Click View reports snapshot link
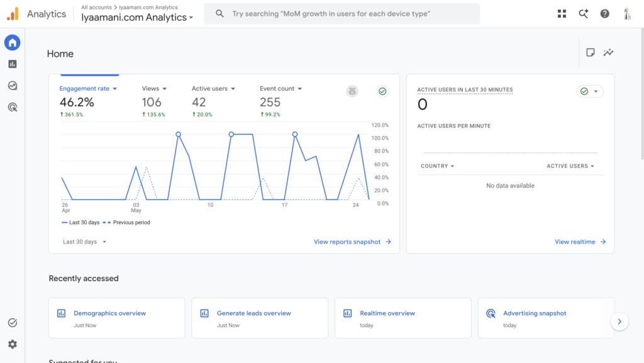 point(352,242)
